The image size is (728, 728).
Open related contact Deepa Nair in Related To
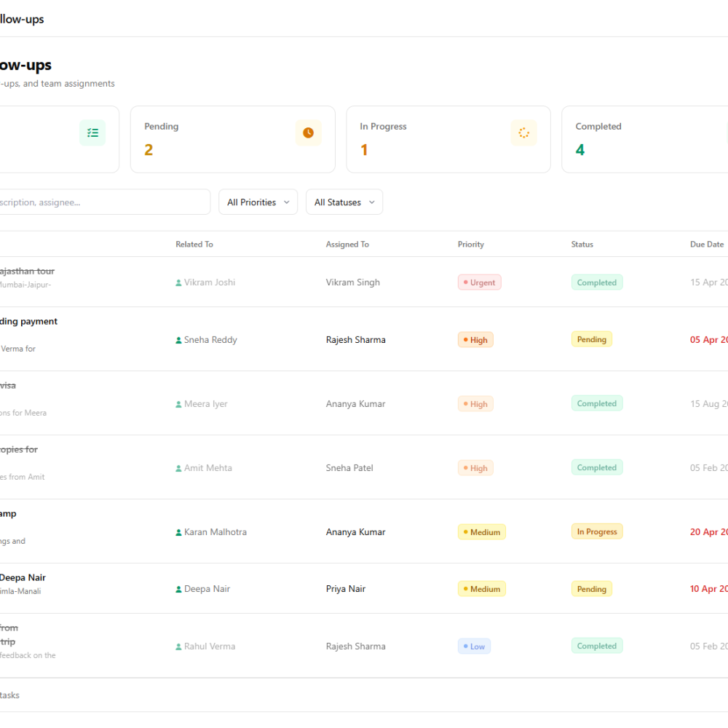207,589
